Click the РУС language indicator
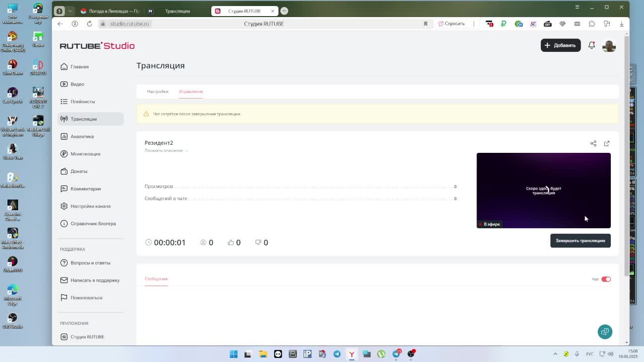This screenshot has width=644, height=362. (x=589, y=354)
